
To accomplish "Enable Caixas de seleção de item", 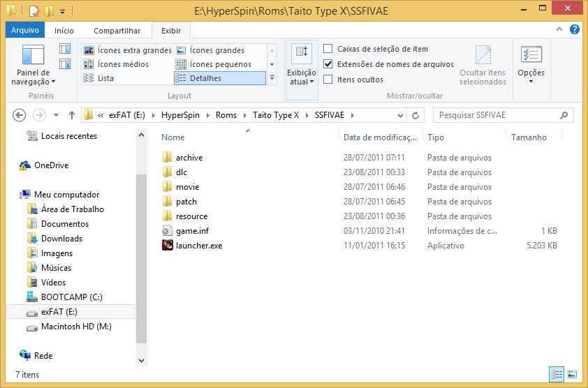I will [x=328, y=49].
